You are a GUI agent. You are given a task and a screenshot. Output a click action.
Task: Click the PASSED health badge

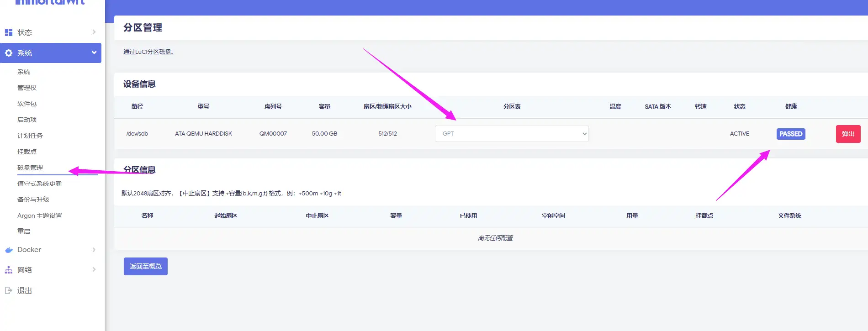click(791, 134)
